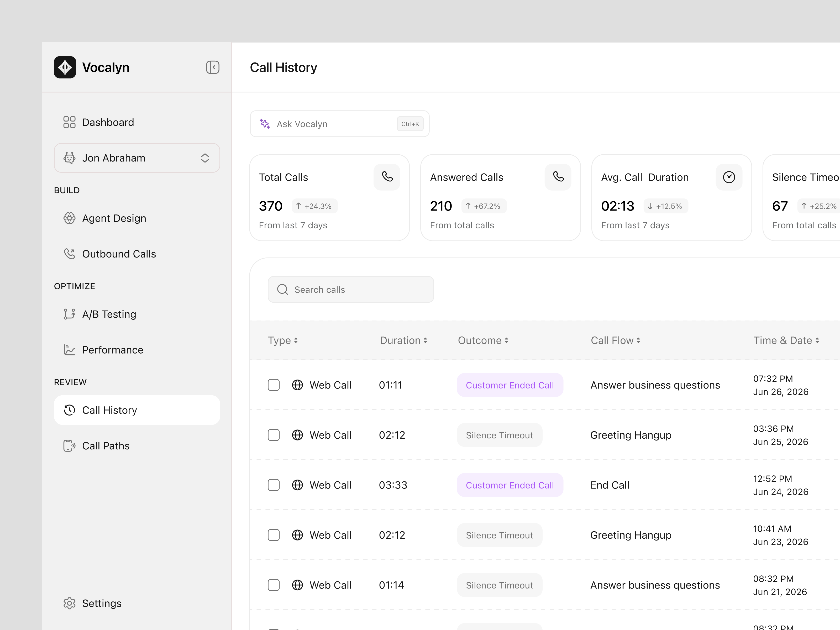Collapse the sidebar panel icon

[x=213, y=67]
